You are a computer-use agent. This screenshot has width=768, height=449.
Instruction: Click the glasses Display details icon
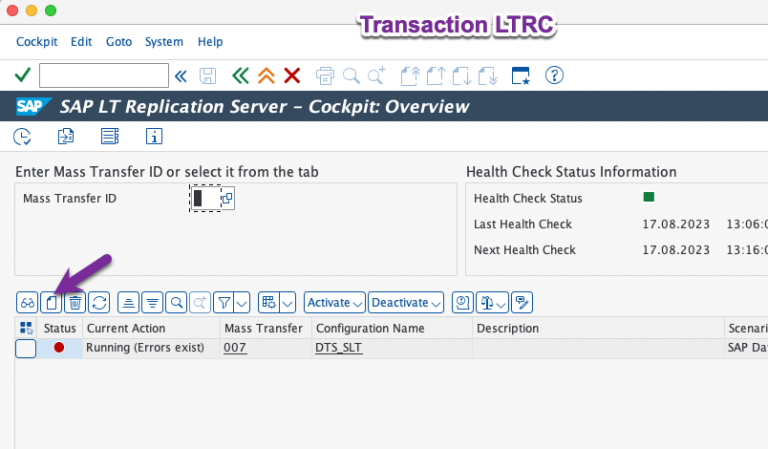pyautogui.click(x=28, y=302)
